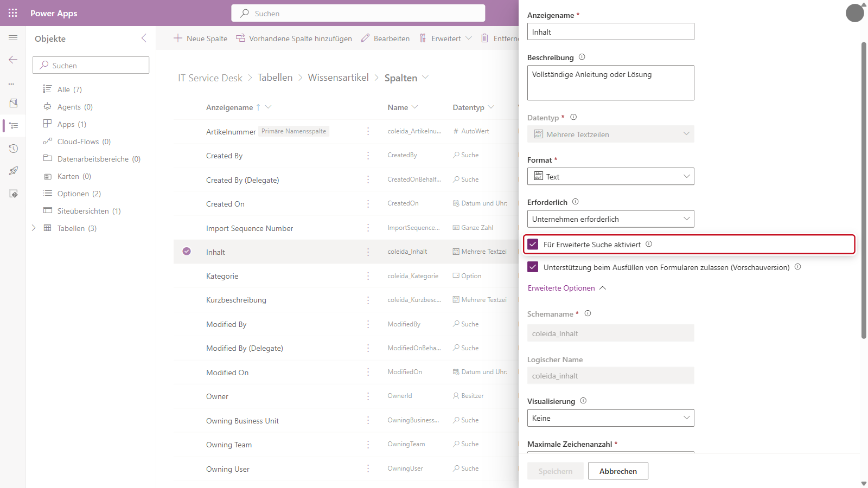Open the Erforderlich dropdown
The image size is (868, 488).
610,219
